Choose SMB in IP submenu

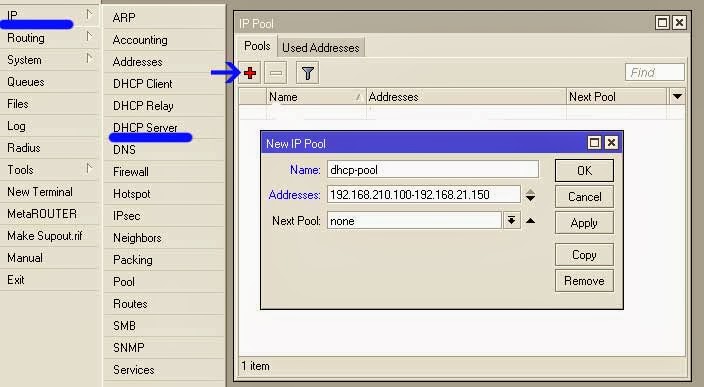coord(164,325)
